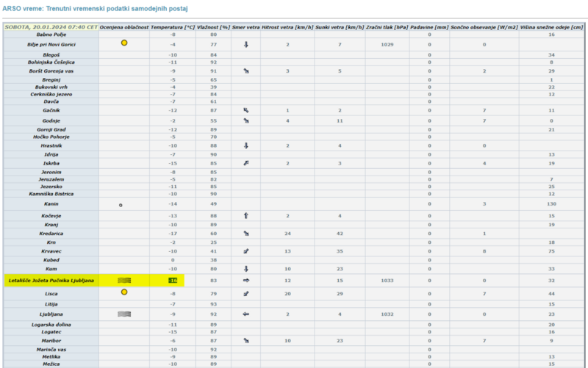Click the Višina snežne odeje column header

coord(551,26)
